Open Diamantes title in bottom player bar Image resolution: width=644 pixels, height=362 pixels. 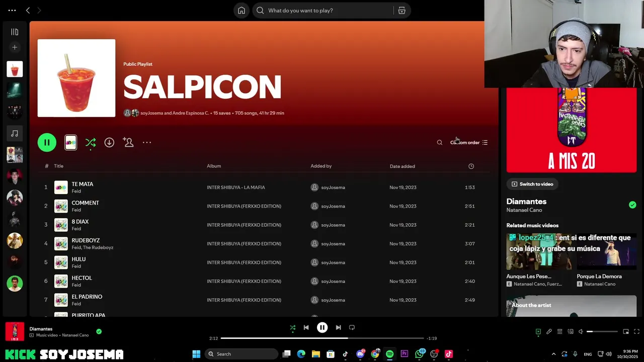[x=41, y=329]
